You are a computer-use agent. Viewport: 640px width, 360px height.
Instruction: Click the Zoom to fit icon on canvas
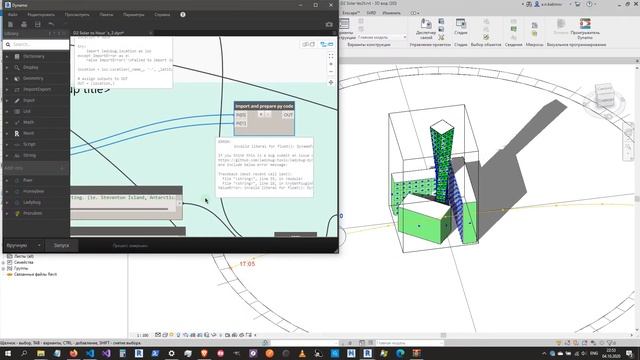(331, 56)
